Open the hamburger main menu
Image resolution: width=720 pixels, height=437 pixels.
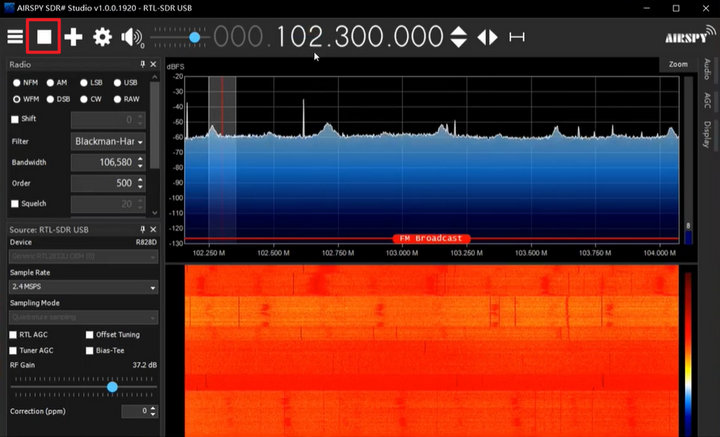tap(15, 37)
